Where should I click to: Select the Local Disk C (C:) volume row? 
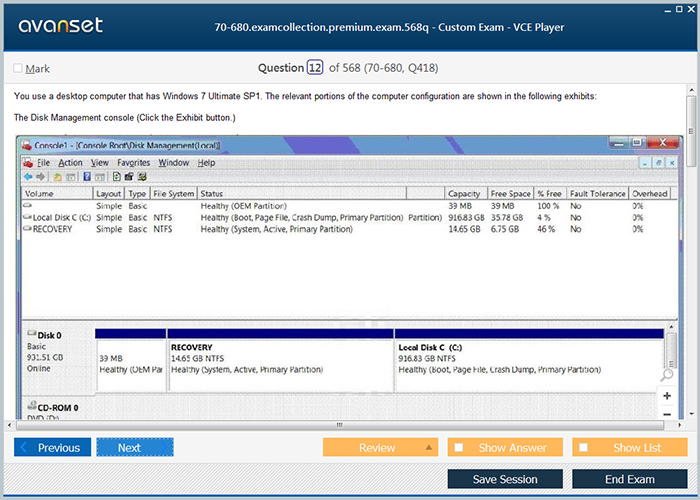(x=350, y=217)
